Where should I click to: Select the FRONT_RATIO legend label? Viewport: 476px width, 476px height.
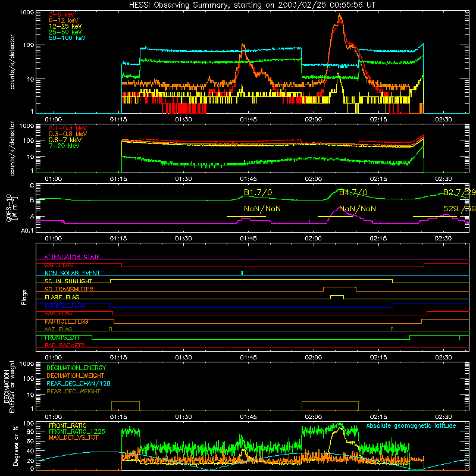[x=68, y=425]
